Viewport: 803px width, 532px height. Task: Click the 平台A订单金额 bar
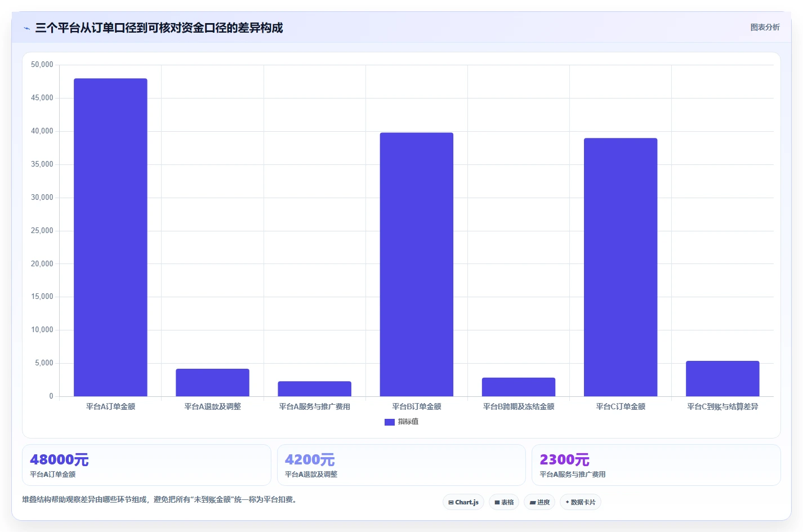coord(110,237)
